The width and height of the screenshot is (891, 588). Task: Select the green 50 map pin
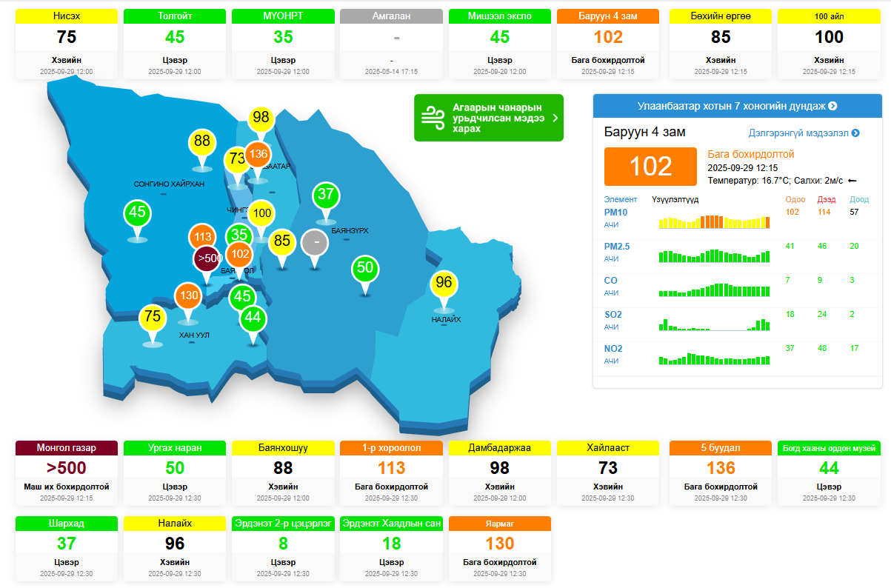click(364, 268)
